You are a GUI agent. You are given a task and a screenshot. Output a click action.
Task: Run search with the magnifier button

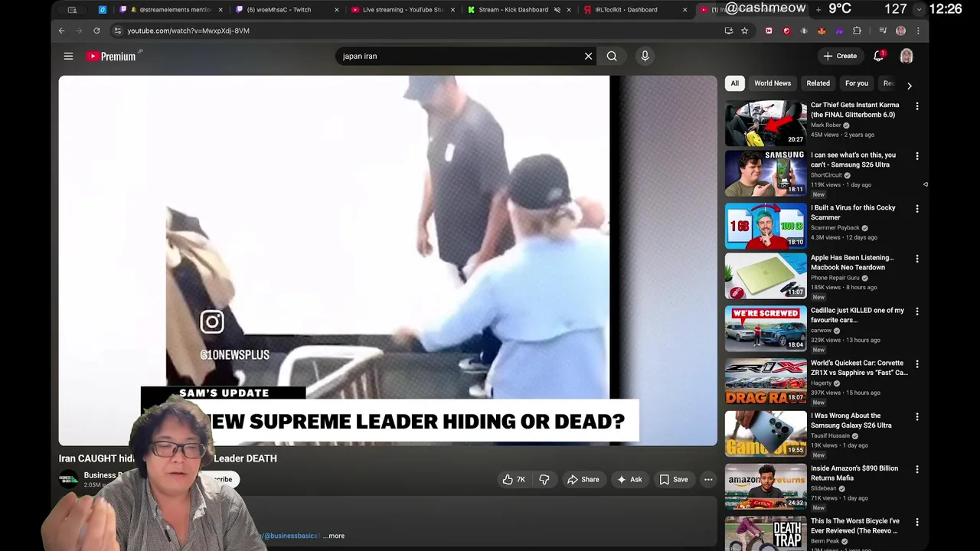pyautogui.click(x=612, y=56)
